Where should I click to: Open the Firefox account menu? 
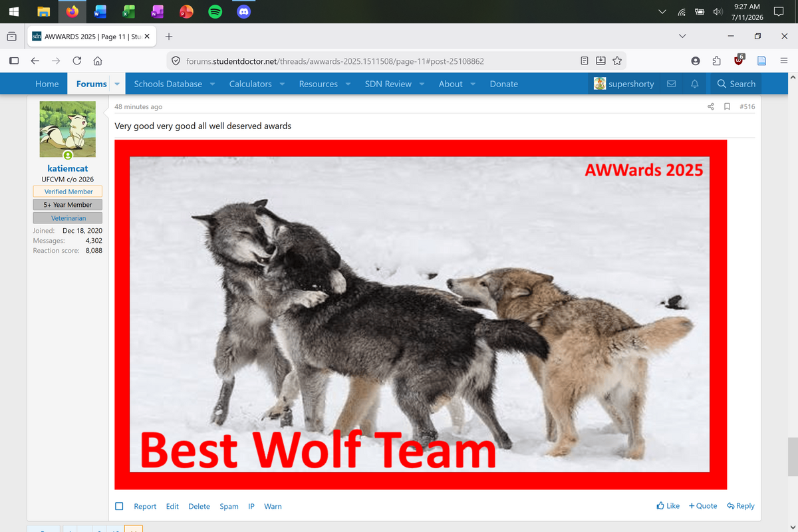[696, 61]
